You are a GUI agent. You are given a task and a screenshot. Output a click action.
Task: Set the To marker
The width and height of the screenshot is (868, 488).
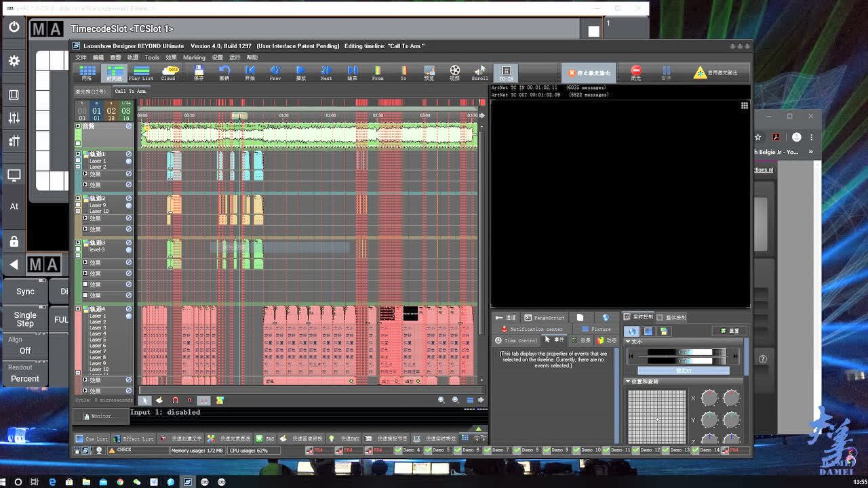[x=403, y=73]
